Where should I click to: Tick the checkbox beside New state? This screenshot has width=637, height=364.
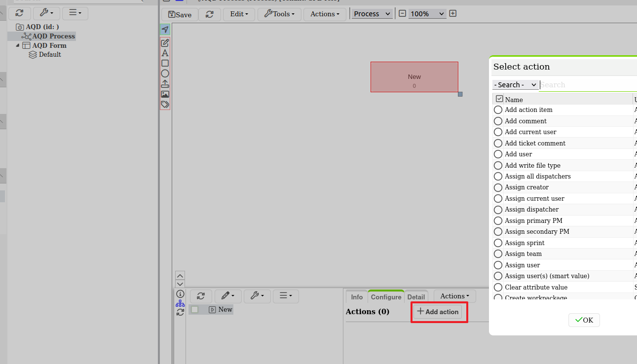[x=195, y=310]
